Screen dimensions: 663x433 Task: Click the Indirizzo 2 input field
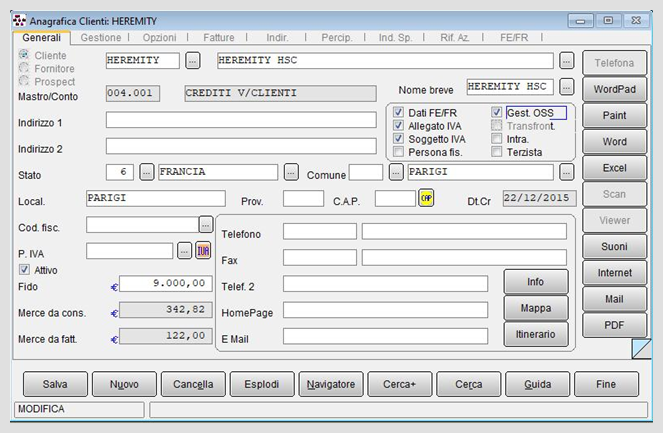(241, 146)
